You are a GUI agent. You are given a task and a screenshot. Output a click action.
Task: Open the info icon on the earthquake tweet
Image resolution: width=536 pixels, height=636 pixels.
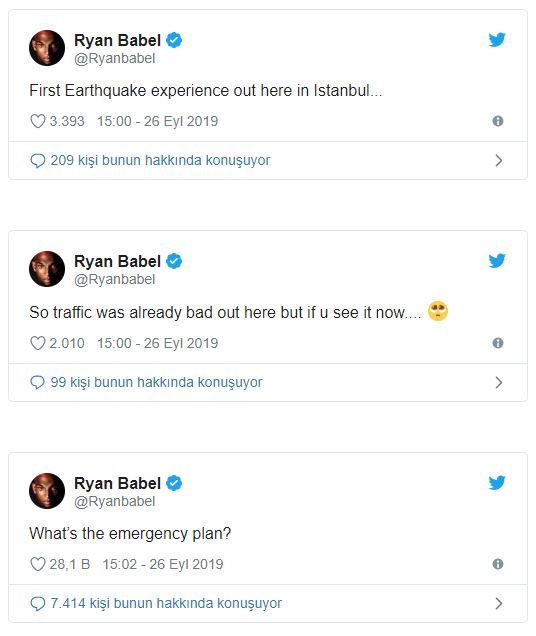tap(498, 121)
